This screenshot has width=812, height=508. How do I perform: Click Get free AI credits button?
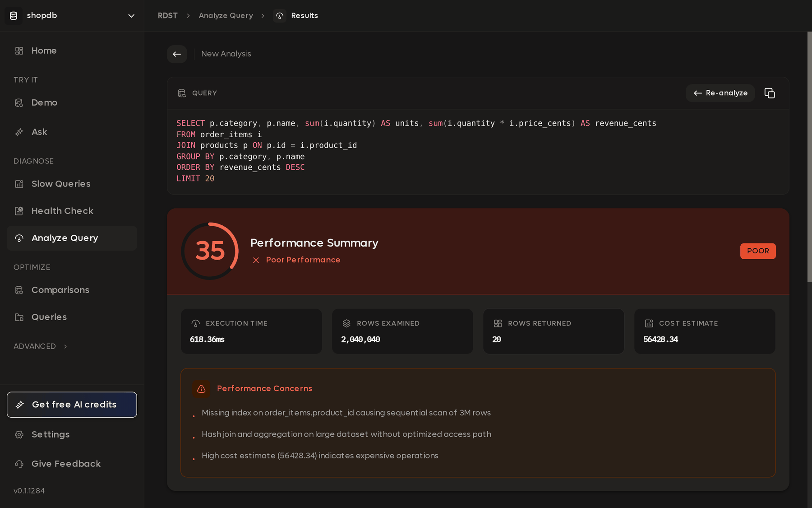(x=72, y=405)
